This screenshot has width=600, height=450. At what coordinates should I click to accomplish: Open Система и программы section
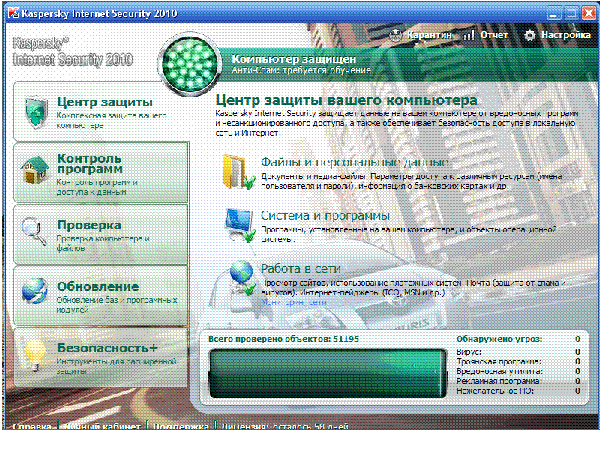(x=325, y=215)
